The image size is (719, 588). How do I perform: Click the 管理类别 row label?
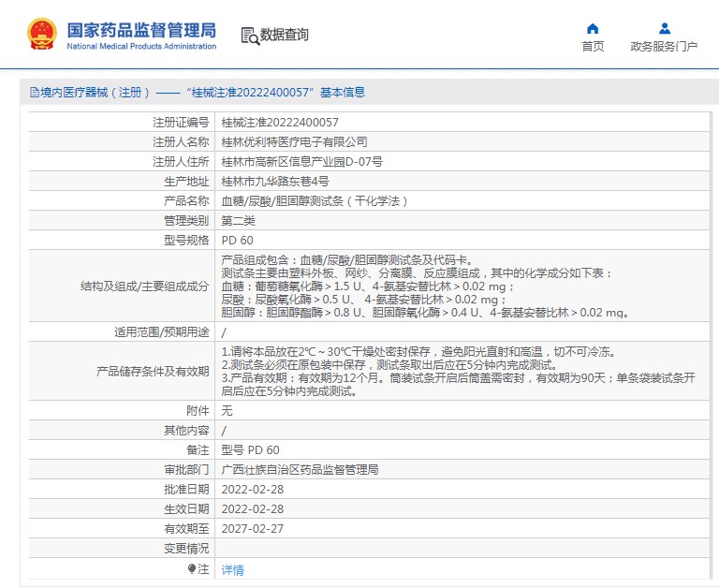[x=186, y=221]
